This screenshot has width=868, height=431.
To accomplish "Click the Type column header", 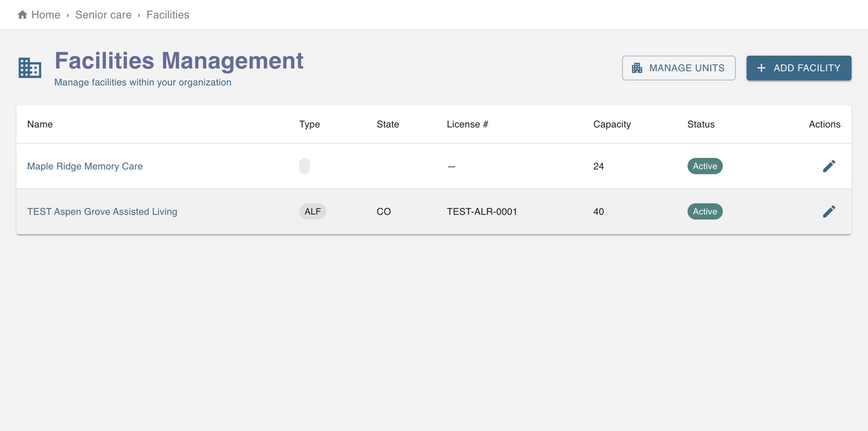I will pyautogui.click(x=309, y=124).
